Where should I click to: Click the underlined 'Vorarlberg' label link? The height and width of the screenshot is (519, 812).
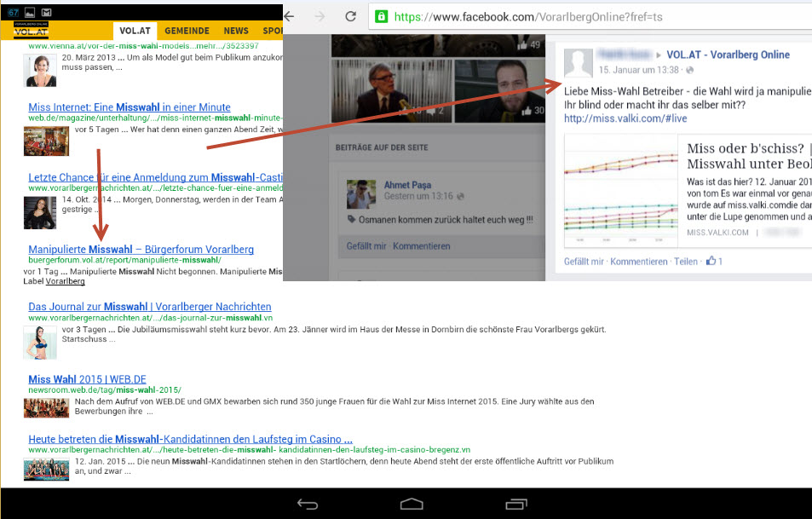(66, 281)
